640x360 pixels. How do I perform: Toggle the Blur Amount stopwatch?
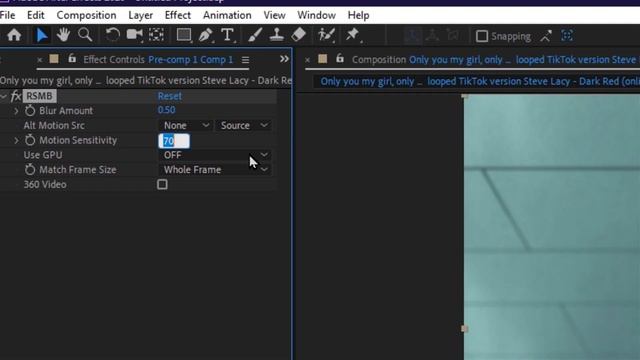click(30, 111)
